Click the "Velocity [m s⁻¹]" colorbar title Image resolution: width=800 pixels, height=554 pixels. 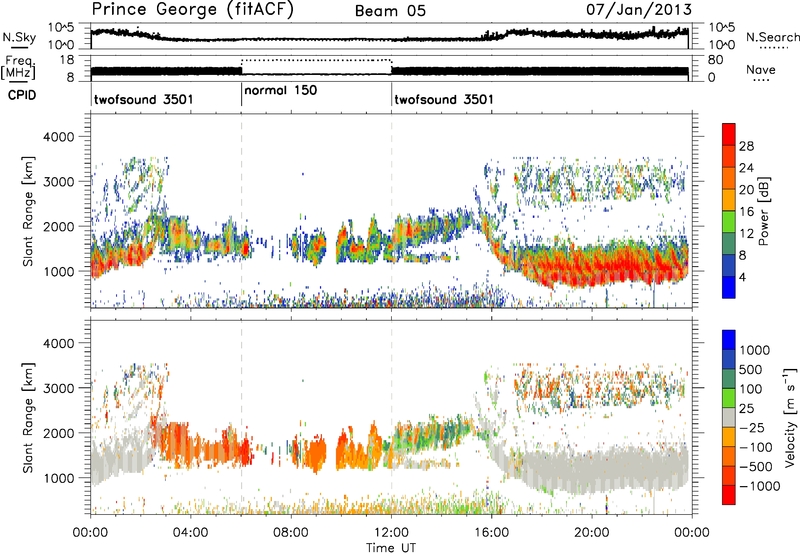[790, 417]
